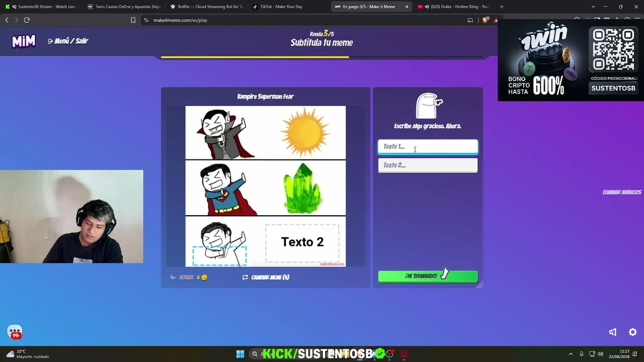Viewport: 644px width, 362px height.
Task: Click the sound mute icon in game
Action: [x=612, y=332]
